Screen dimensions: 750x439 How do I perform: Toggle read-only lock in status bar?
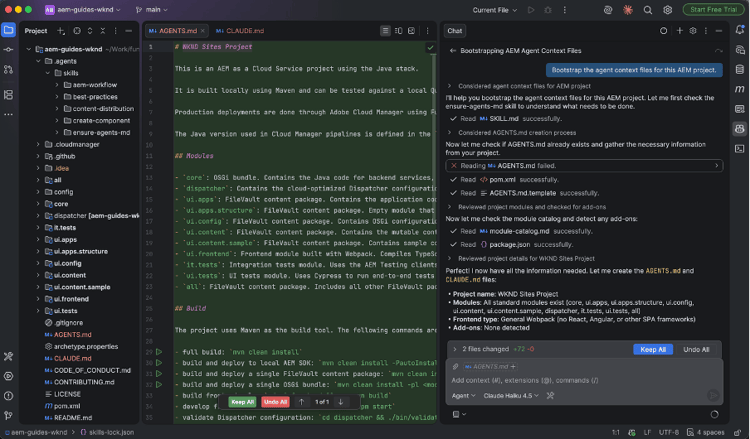pyautogui.click(x=739, y=432)
